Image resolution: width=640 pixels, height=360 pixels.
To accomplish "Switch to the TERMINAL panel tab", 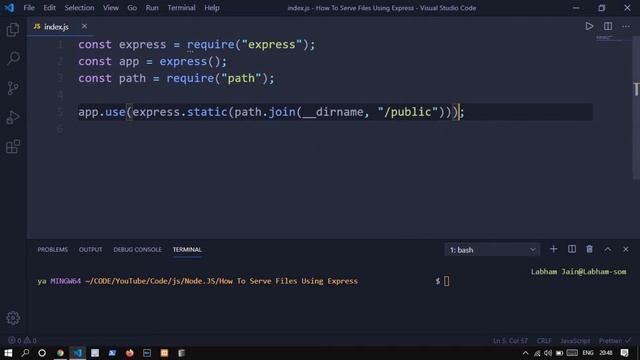I will coord(187,249).
